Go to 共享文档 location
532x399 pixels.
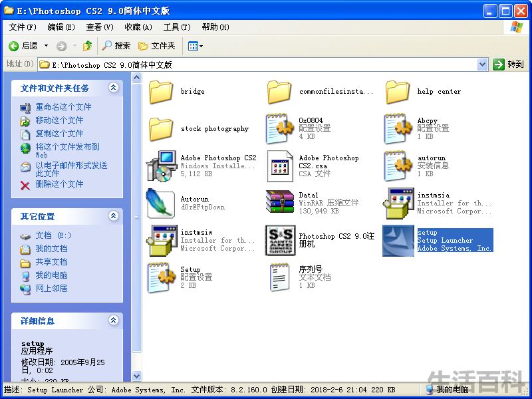coord(52,262)
